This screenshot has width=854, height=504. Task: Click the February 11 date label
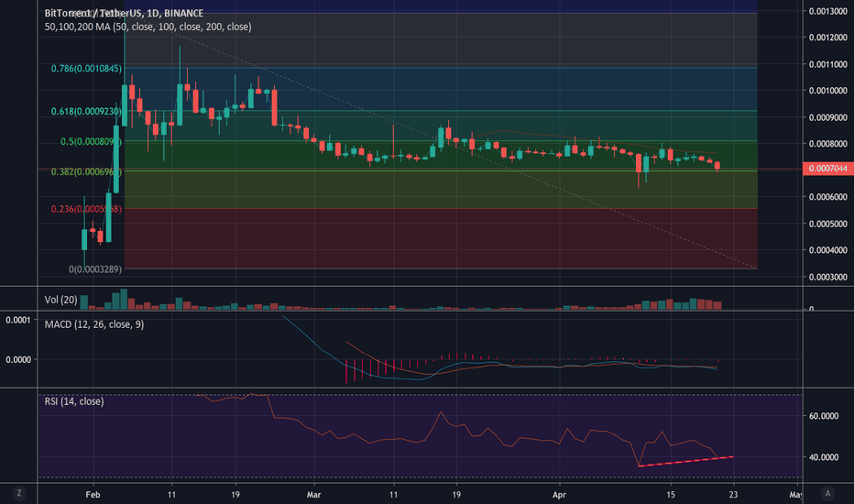click(x=171, y=495)
